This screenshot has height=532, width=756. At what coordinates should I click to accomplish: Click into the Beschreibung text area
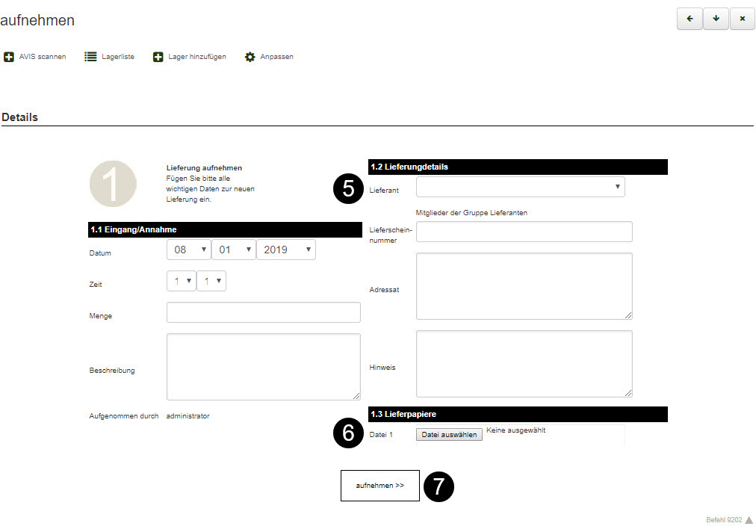[x=263, y=367]
